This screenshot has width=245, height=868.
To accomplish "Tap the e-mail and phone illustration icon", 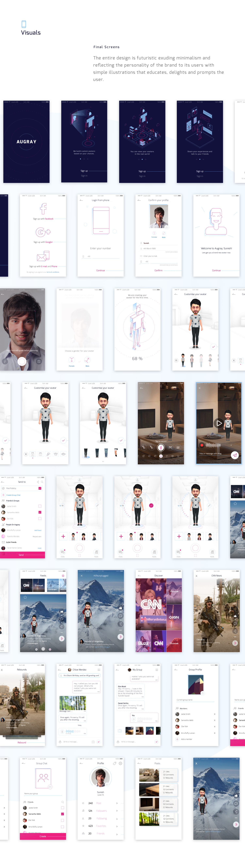I will pos(43,256).
